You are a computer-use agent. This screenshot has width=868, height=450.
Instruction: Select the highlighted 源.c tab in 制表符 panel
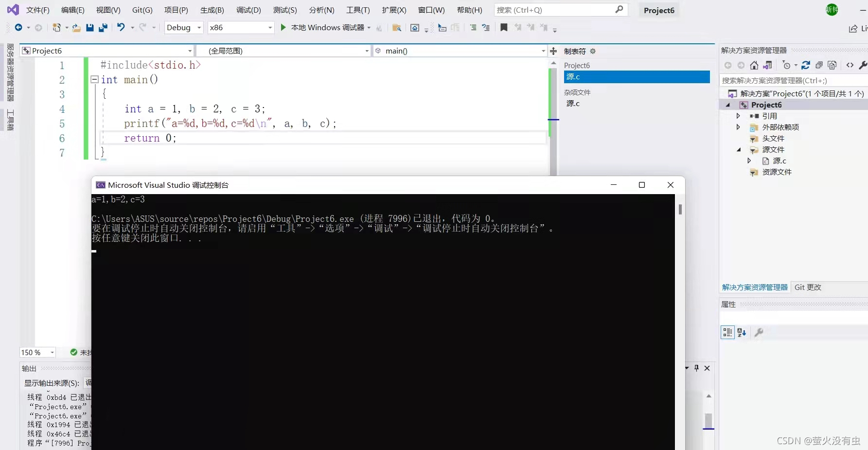click(637, 77)
